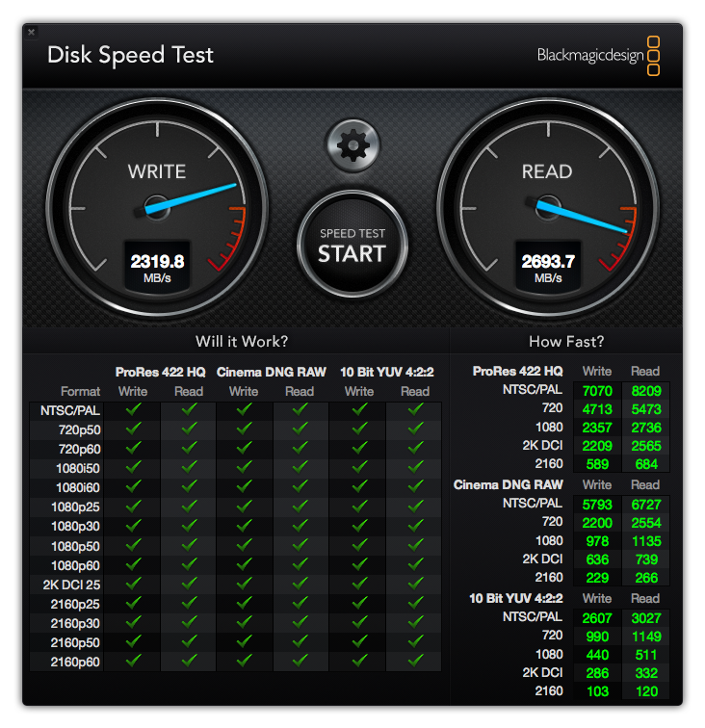Click the 2K DCI 25 format row label
705x728 pixels.
71,585
